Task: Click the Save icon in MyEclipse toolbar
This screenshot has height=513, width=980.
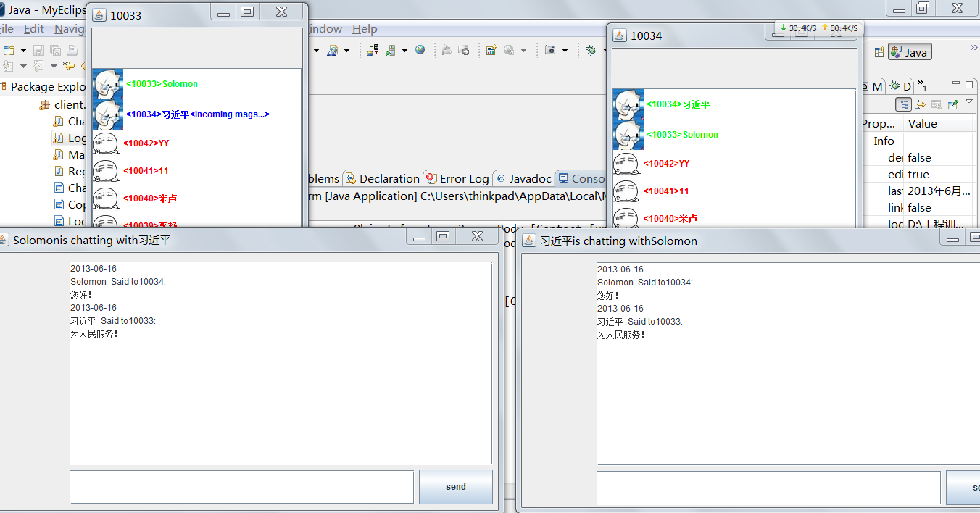Action: coord(38,50)
